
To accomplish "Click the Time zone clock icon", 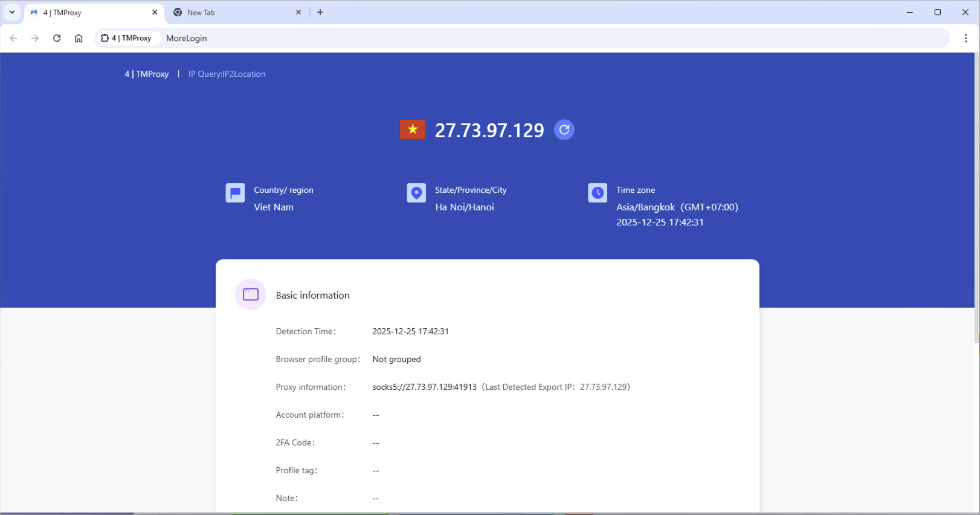I will tap(598, 193).
